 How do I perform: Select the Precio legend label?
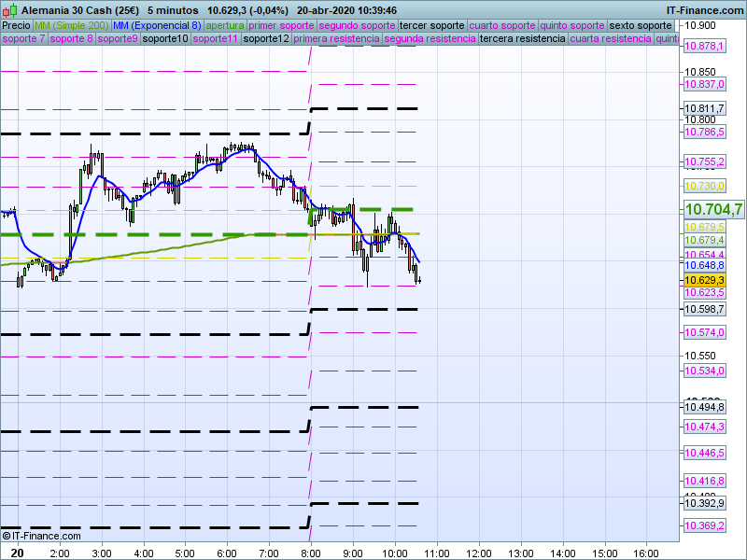16,25
